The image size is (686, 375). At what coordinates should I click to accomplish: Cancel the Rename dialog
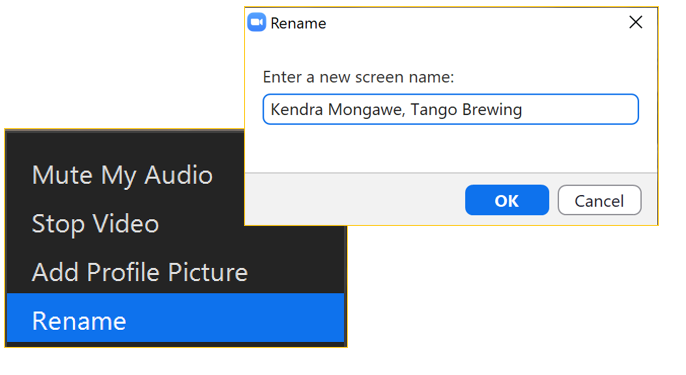point(599,200)
